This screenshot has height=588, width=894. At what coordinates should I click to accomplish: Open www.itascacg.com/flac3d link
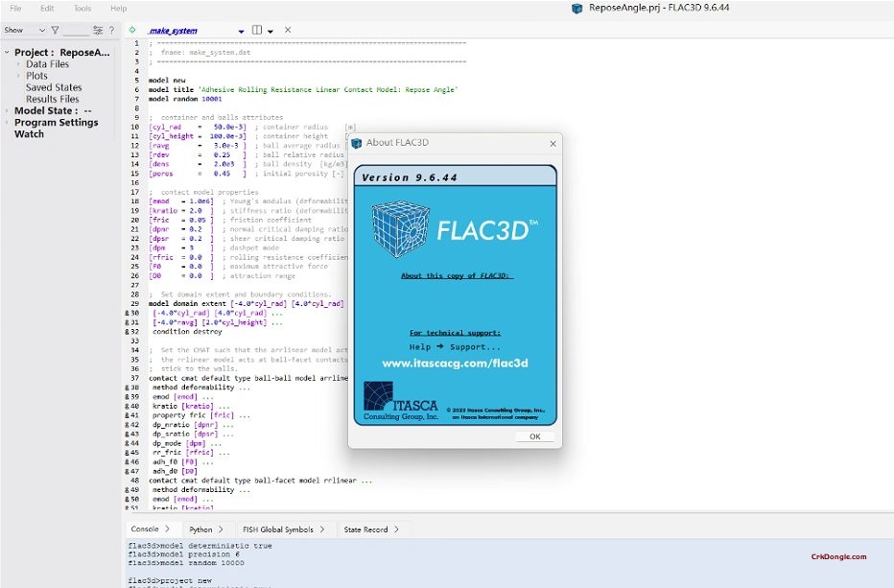455,364
